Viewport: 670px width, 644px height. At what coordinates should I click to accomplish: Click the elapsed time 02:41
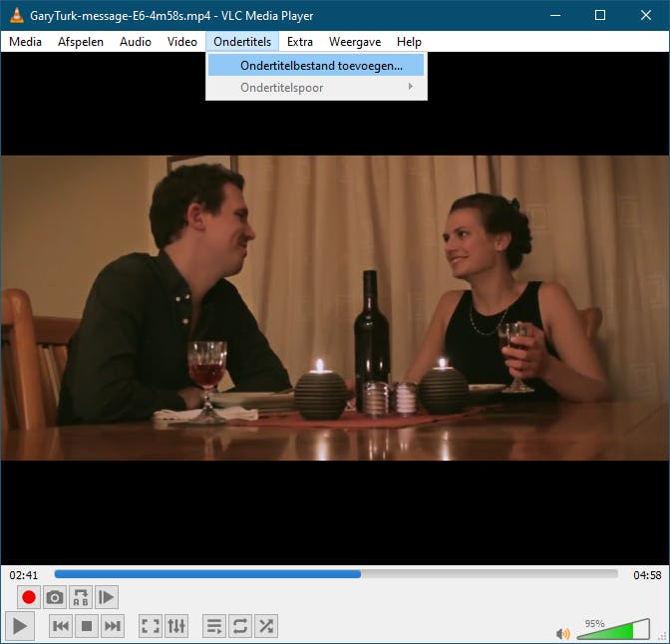click(24, 575)
